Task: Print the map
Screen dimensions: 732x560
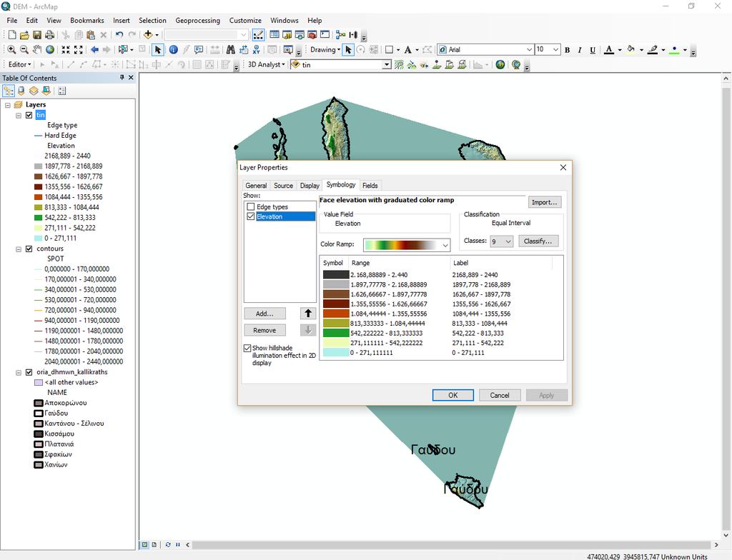Action: coord(49,34)
